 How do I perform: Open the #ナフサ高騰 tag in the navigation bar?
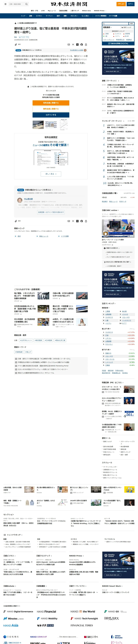coord(113,16)
